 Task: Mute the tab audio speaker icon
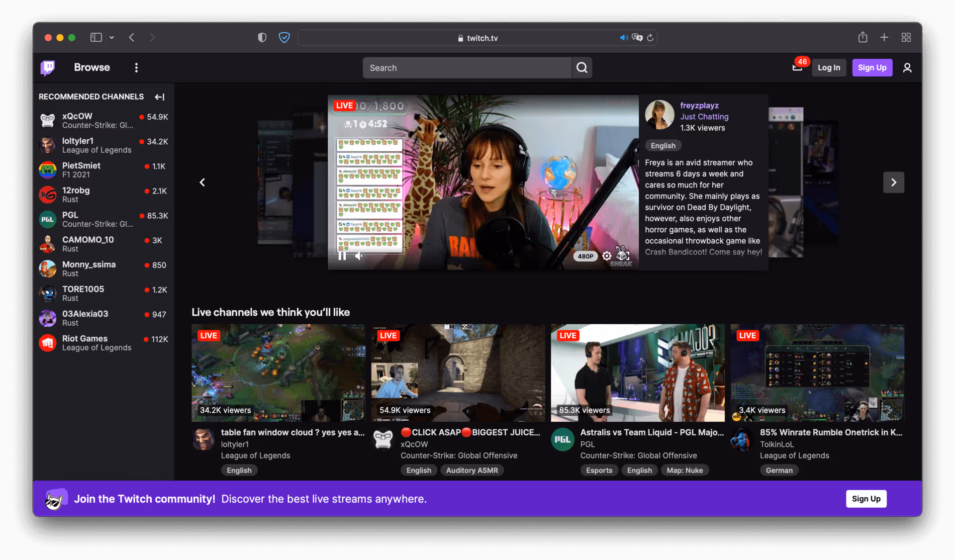(x=624, y=38)
